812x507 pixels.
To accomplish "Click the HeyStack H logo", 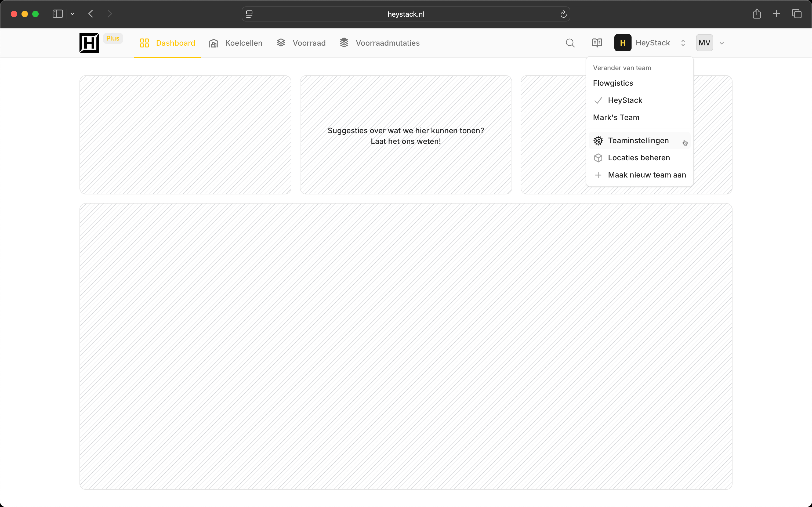I will point(89,43).
